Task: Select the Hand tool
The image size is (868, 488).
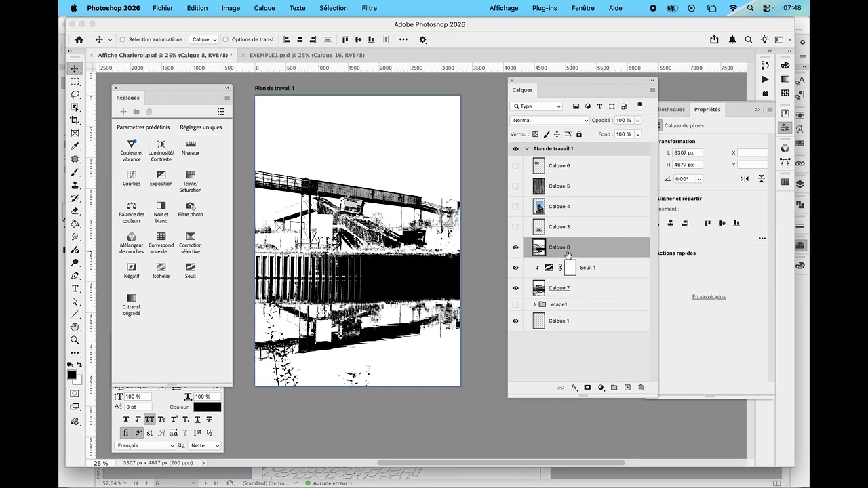Action: 75,327
